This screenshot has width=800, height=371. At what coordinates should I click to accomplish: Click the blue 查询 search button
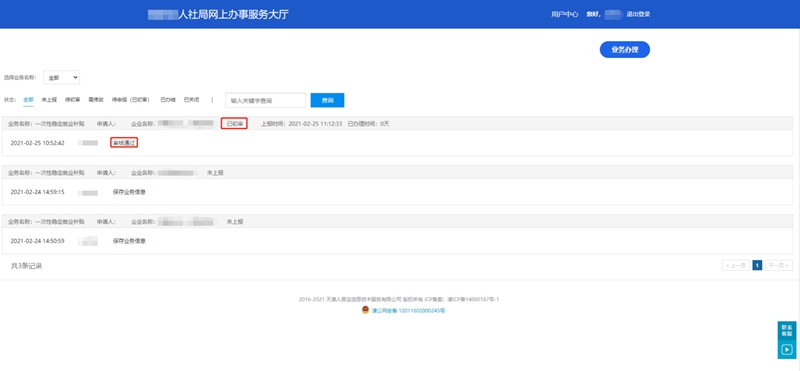328,101
